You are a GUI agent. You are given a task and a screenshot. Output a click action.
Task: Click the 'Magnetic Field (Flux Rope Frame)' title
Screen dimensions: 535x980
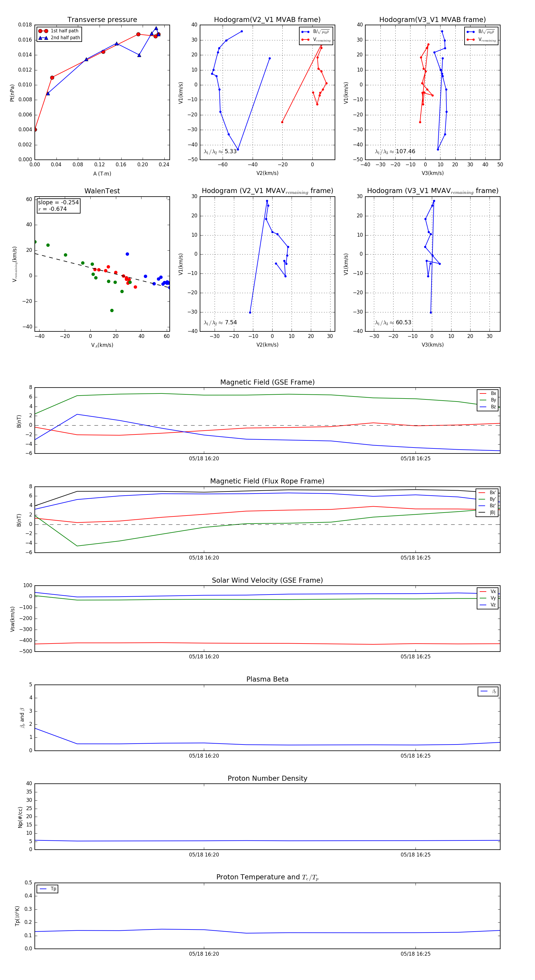tap(267, 481)
